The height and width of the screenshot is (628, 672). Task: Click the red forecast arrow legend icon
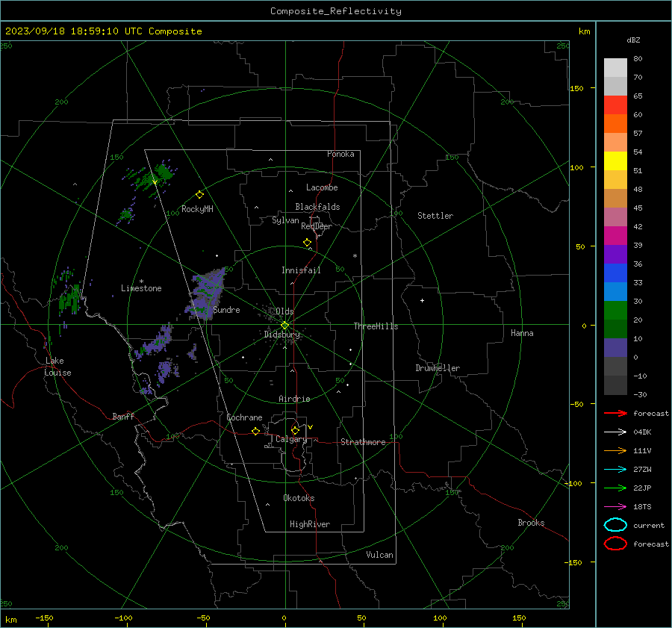click(x=615, y=413)
